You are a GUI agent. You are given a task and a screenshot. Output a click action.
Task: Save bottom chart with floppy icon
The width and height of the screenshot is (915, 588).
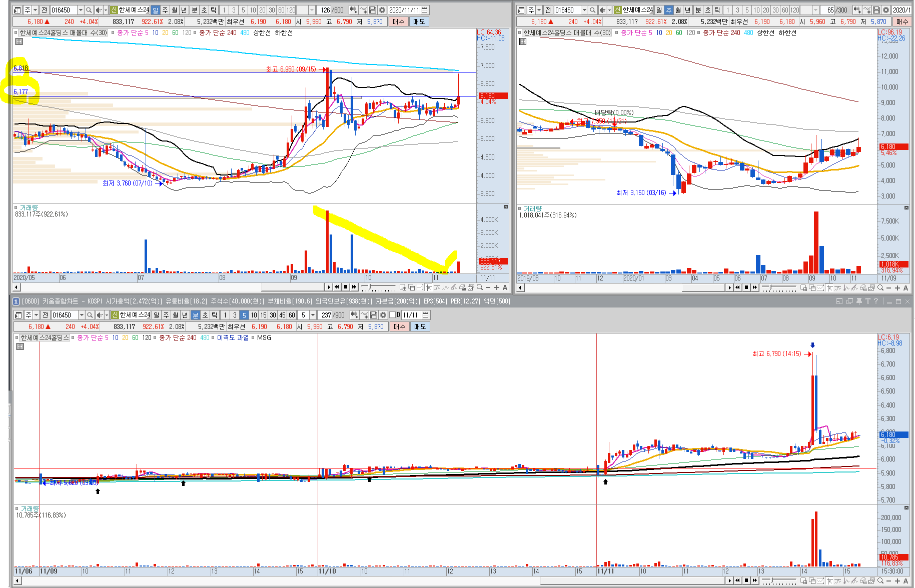pos(374,315)
